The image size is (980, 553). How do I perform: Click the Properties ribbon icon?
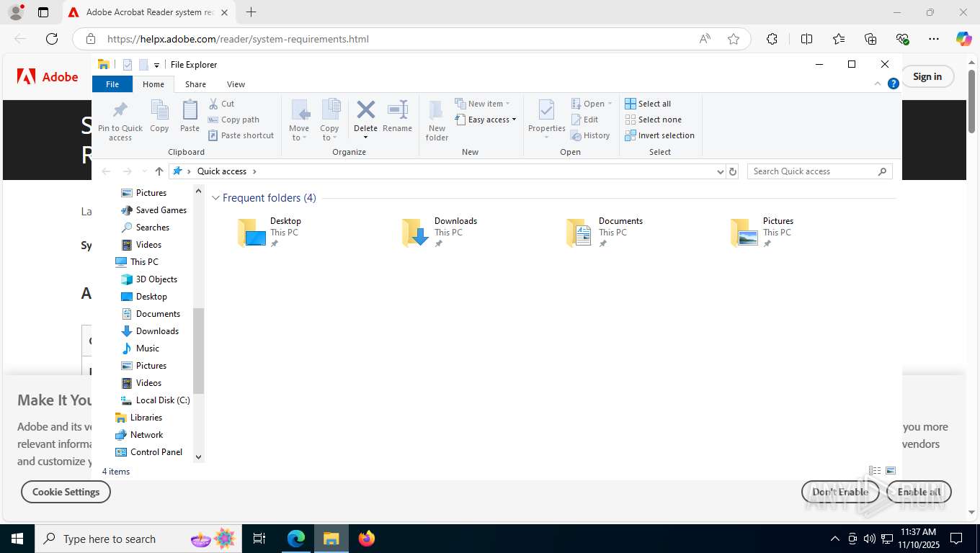tap(547, 120)
